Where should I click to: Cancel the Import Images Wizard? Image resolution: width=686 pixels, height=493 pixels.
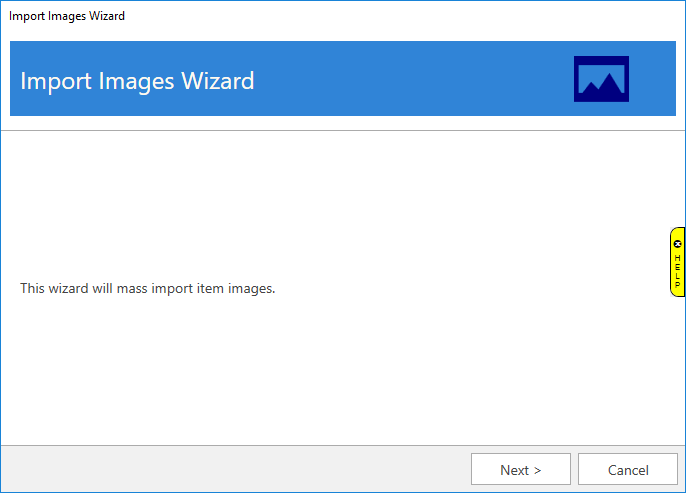[628, 470]
